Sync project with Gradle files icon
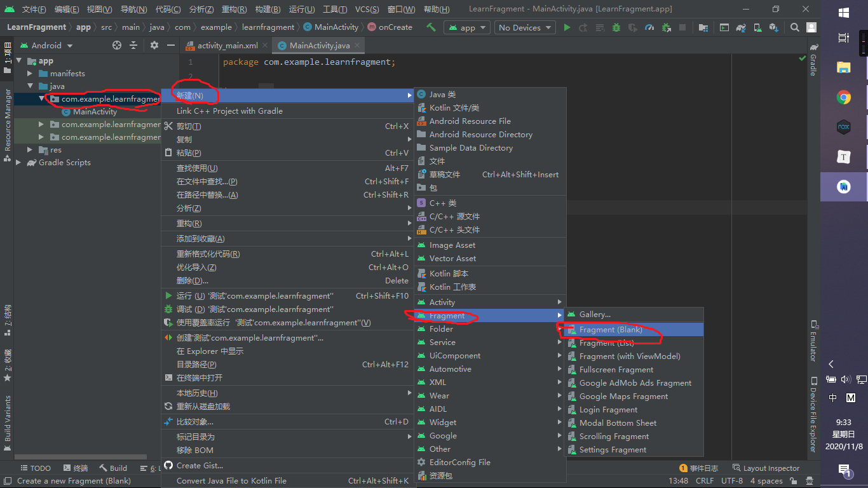868x488 pixels. (x=741, y=27)
